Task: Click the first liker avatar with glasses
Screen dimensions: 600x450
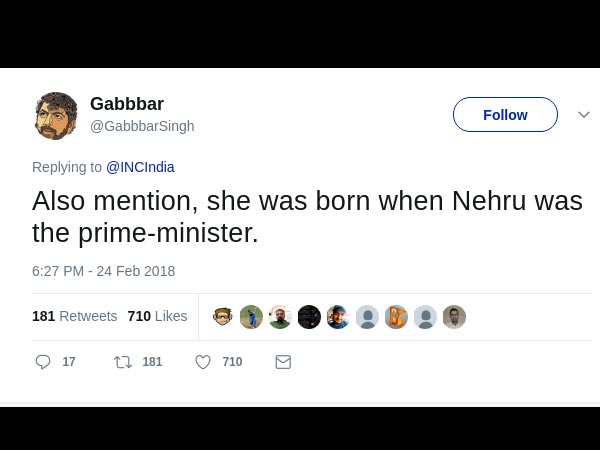Action: (x=223, y=317)
